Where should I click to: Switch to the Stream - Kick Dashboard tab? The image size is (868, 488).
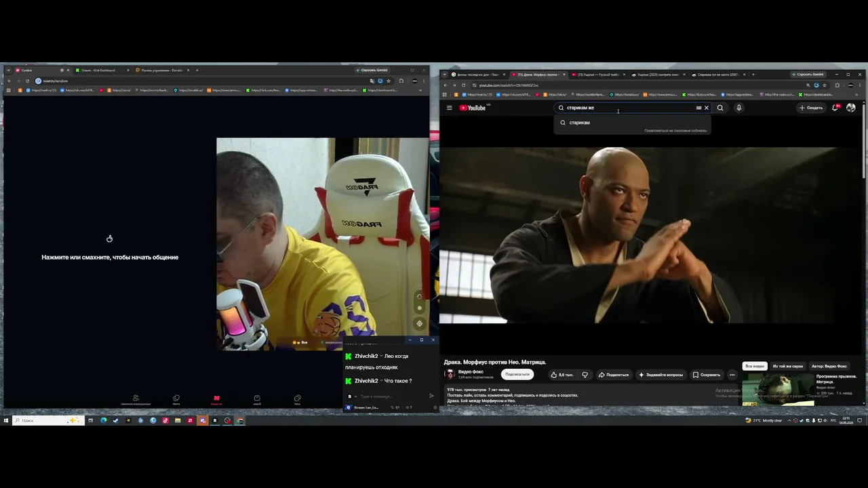pos(100,70)
